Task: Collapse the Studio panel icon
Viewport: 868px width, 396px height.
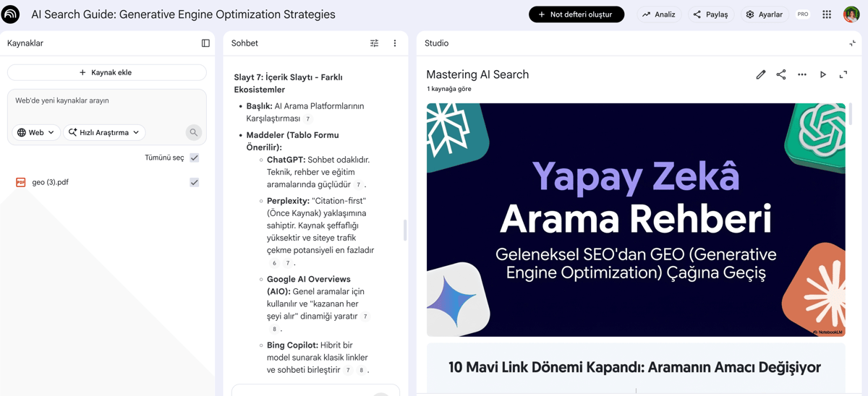Action: (x=852, y=43)
